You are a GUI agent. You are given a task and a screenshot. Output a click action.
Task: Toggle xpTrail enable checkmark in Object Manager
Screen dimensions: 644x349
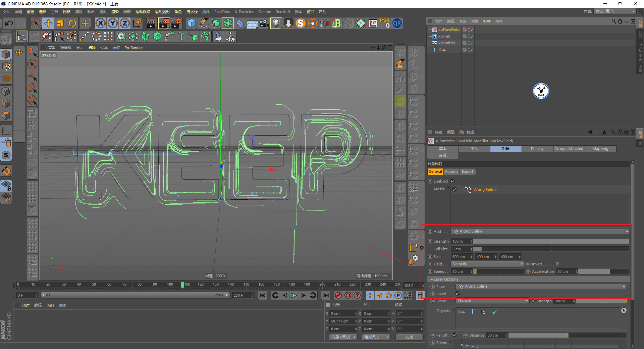tap(472, 36)
